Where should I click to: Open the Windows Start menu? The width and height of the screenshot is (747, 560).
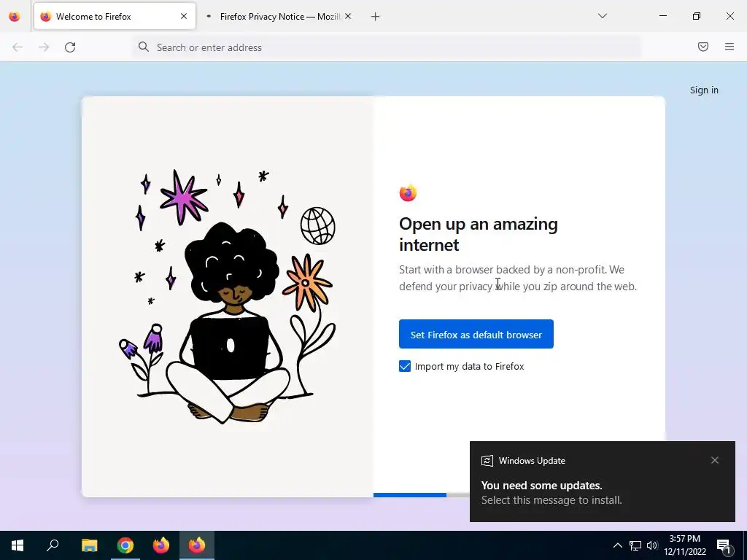[18, 545]
